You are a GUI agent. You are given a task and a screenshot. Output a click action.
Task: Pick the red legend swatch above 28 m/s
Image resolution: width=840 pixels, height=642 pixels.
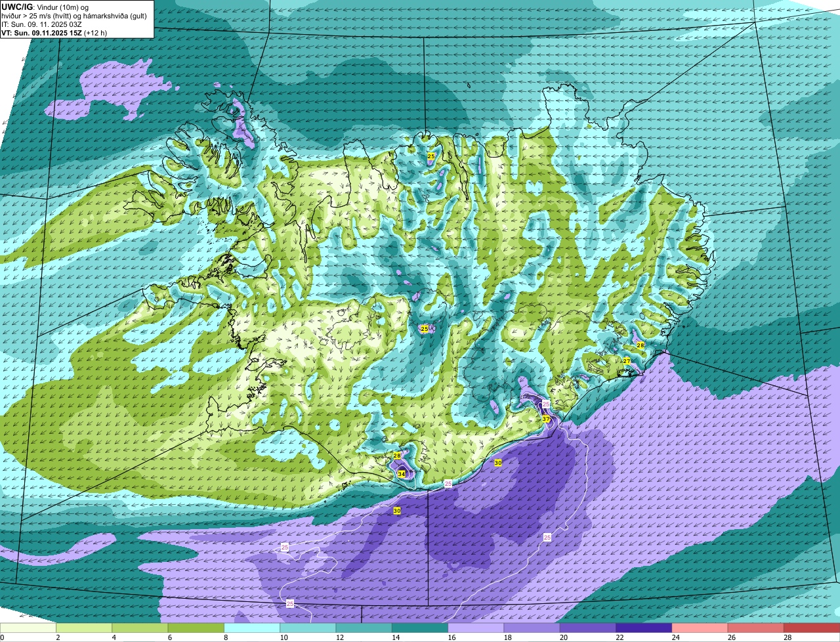[812, 628]
